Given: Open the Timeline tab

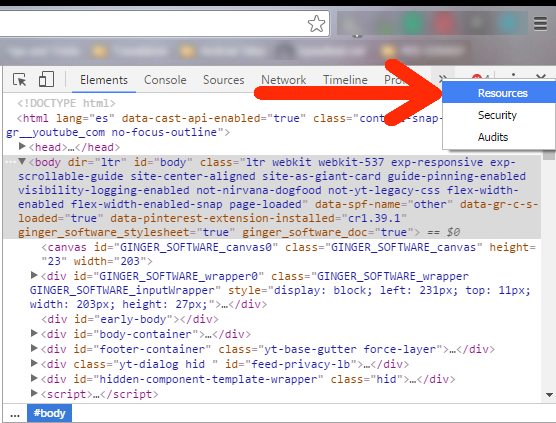Looking at the screenshot, I should [x=345, y=80].
